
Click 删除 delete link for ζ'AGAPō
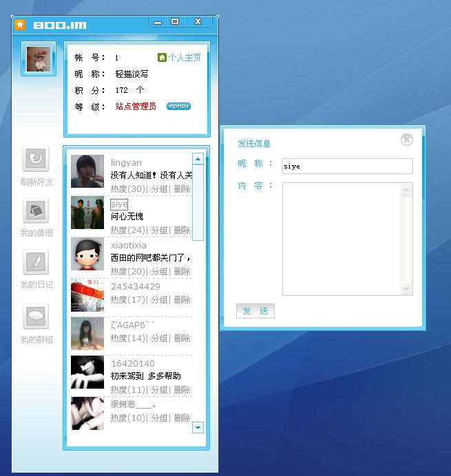pos(182,338)
